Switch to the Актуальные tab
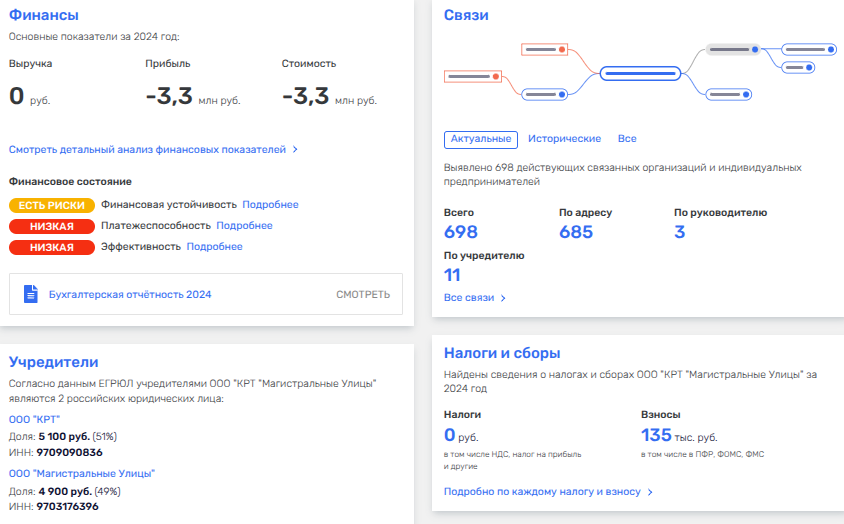This screenshot has height=524, width=844. (481, 139)
